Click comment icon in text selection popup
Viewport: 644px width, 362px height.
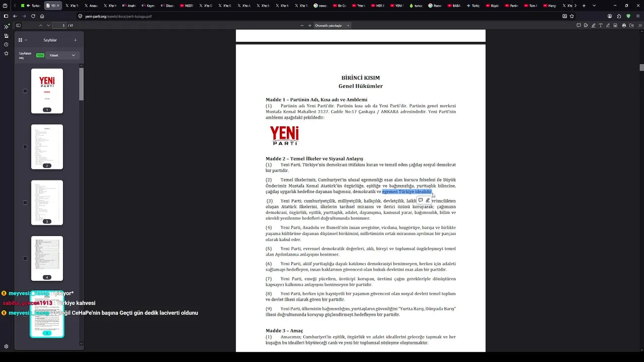pyautogui.click(x=421, y=200)
